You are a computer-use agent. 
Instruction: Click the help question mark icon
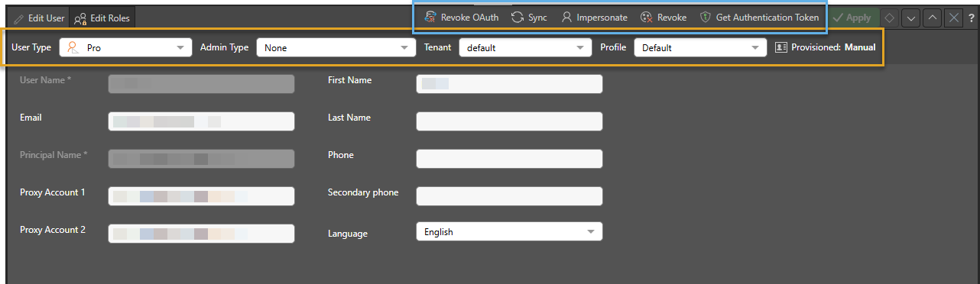coord(971,18)
